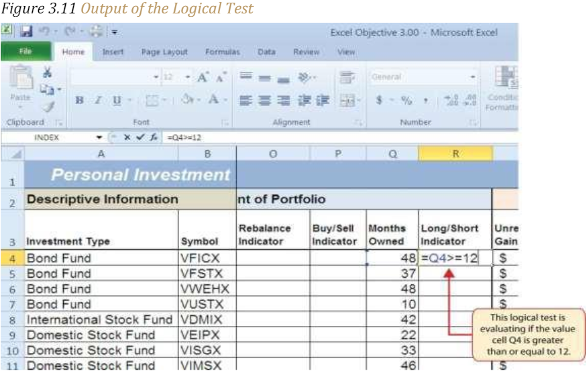Click the Redo icon
The width and height of the screenshot is (588, 373).
70,32
